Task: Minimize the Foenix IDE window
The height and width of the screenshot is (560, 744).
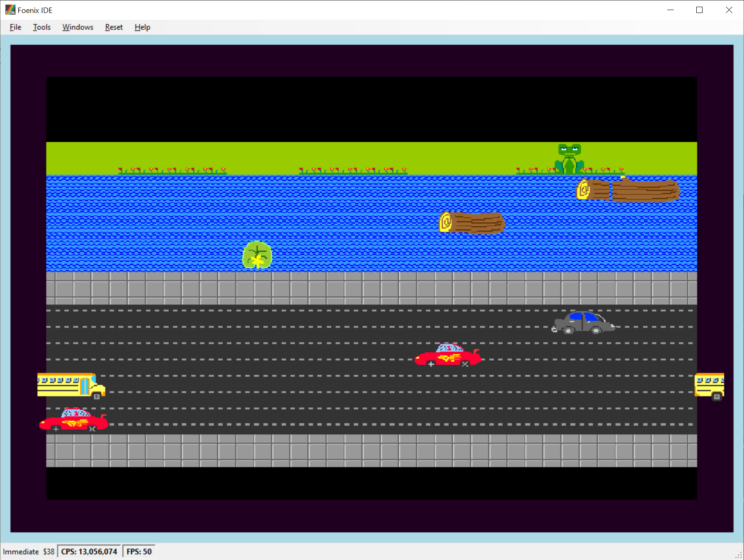Action: (x=670, y=10)
